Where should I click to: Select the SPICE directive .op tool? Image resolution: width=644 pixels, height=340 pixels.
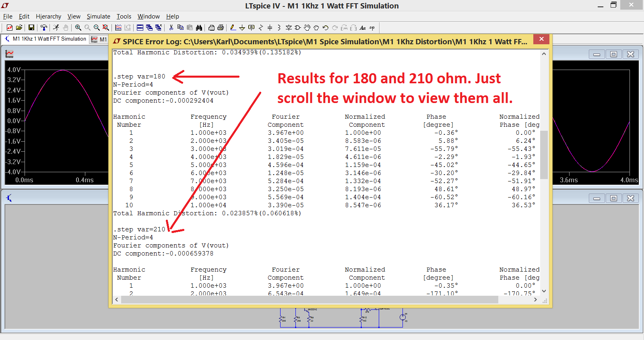pyautogui.click(x=372, y=28)
